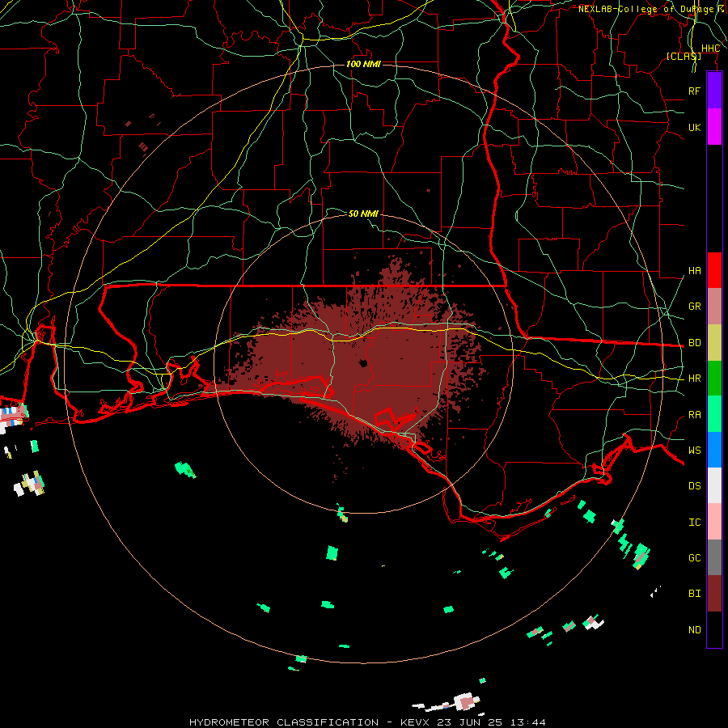This screenshot has width=728, height=728.
Task: Select the pink GR legend swatch
Action: coord(714,307)
